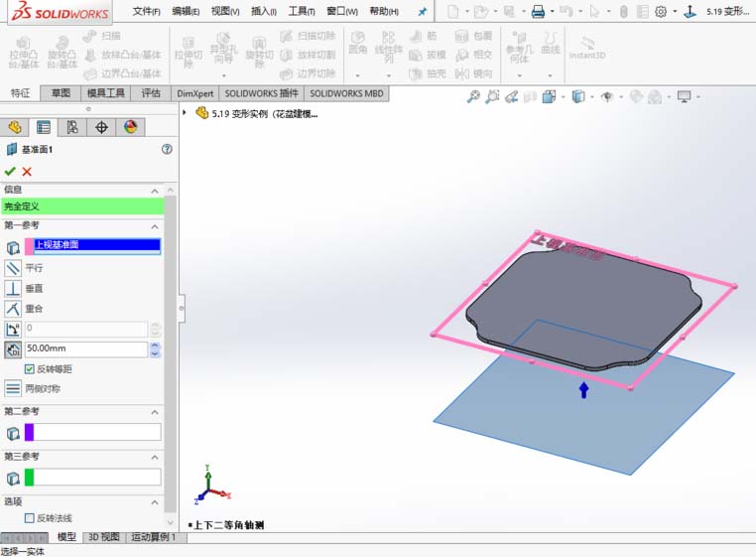Open the Options gear icon
The width and height of the screenshot is (756, 557).
tap(661, 12)
